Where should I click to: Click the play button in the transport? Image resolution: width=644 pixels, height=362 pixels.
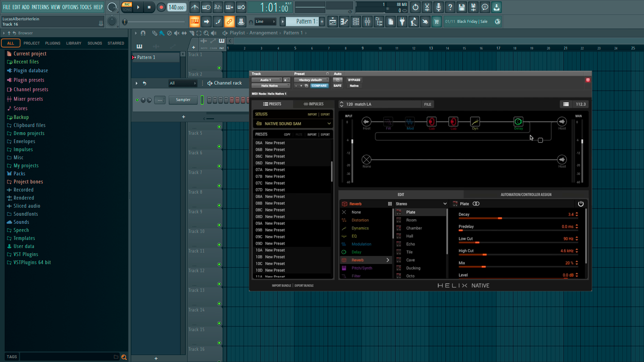[138, 8]
